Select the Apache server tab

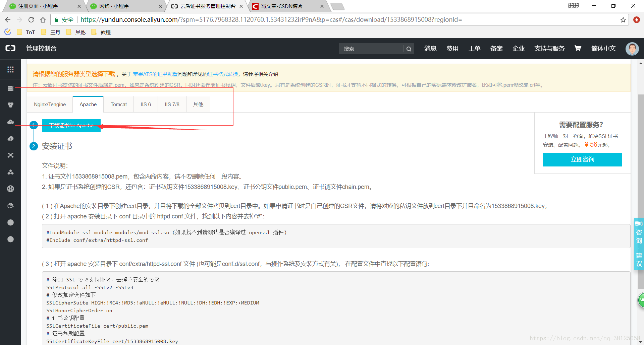(88, 105)
